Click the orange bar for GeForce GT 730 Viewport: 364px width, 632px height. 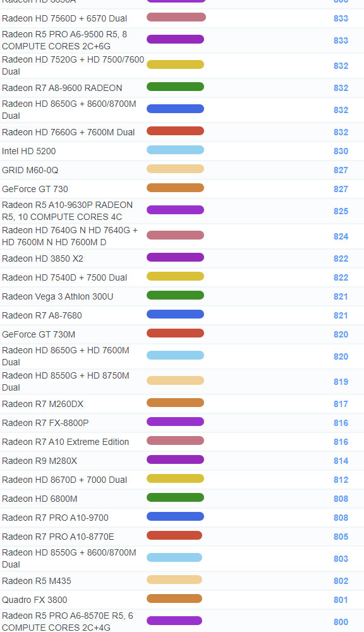coord(175,188)
